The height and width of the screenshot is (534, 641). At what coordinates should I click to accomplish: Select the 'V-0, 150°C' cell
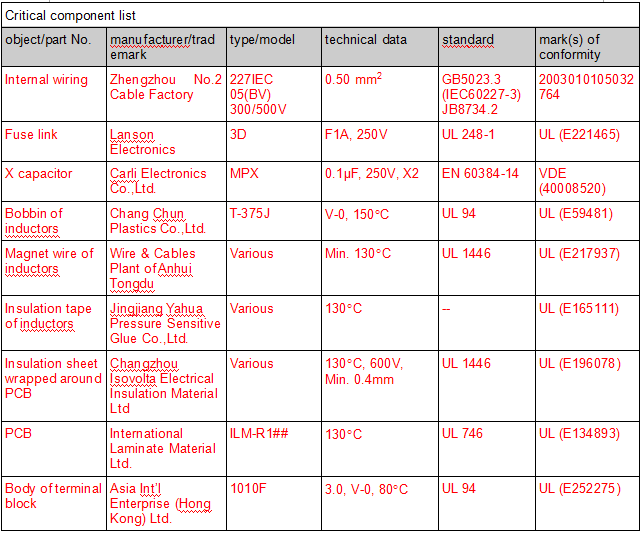380,221
